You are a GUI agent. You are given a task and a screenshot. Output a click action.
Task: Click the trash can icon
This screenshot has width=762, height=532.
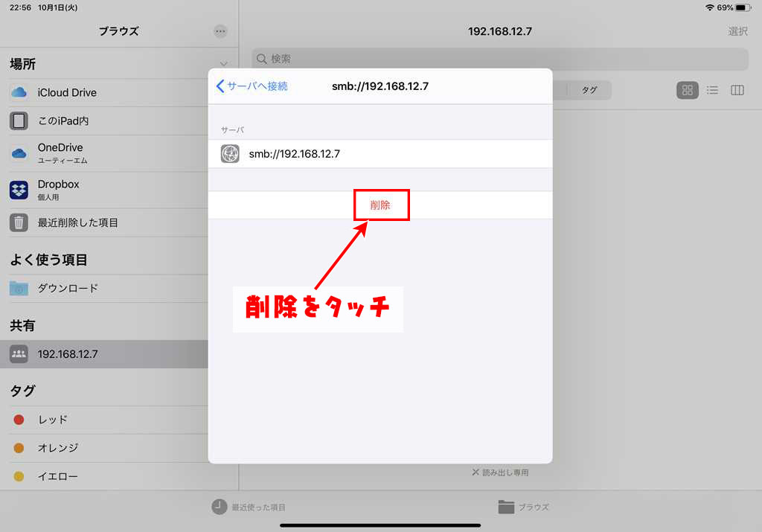point(19,222)
